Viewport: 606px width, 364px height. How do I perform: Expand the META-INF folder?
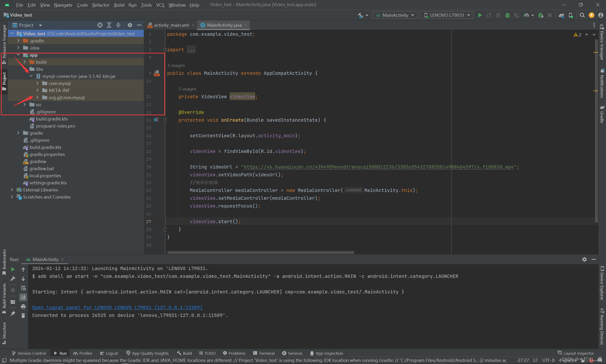point(38,90)
